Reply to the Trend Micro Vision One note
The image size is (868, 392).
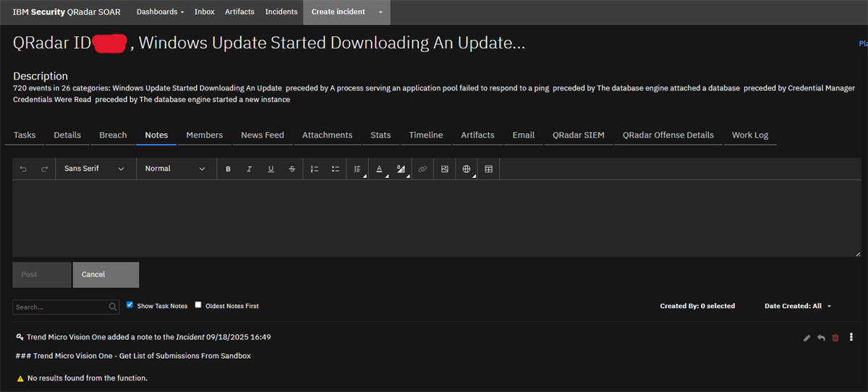coord(821,338)
